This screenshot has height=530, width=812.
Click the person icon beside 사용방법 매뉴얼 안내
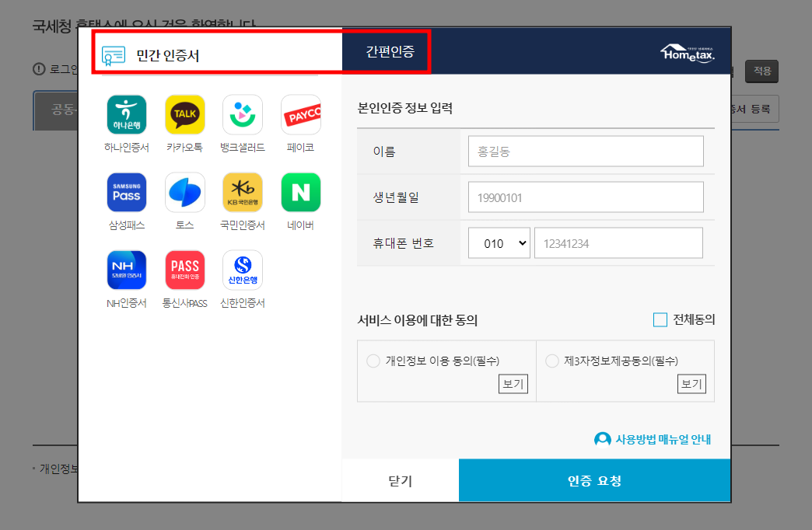click(602, 439)
